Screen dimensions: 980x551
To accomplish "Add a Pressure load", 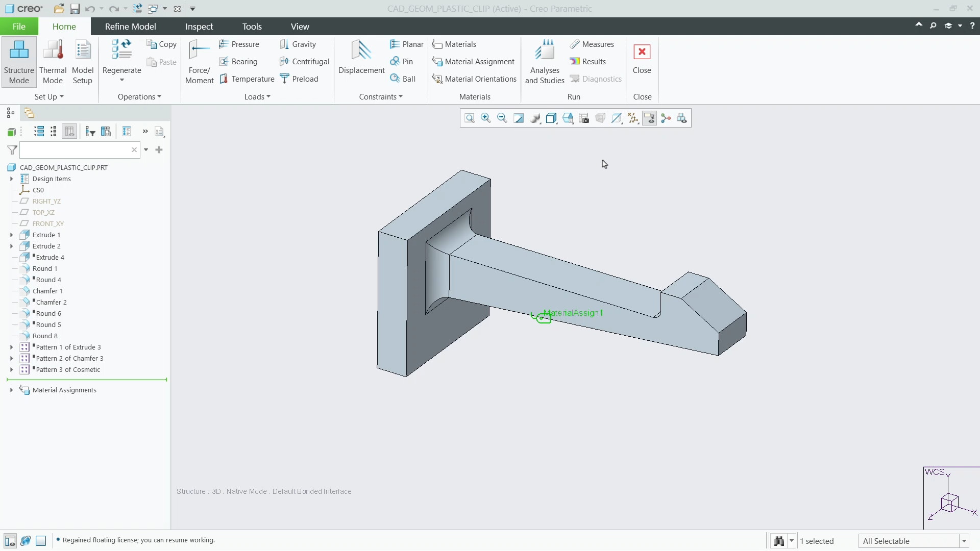I will click(x=239, y=44).
